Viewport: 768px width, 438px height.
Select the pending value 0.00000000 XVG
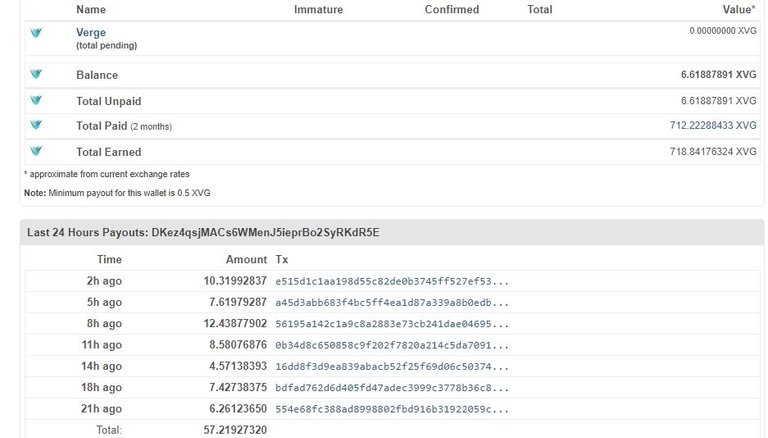(x=723, y=30)
